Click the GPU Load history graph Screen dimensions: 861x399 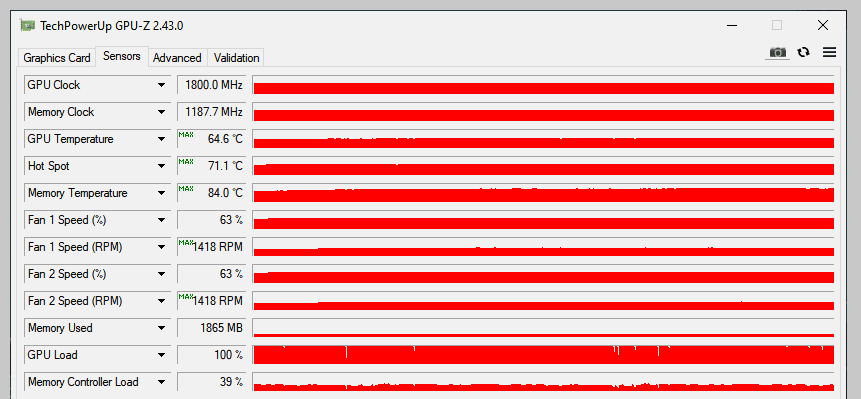[x=544, y=355]
